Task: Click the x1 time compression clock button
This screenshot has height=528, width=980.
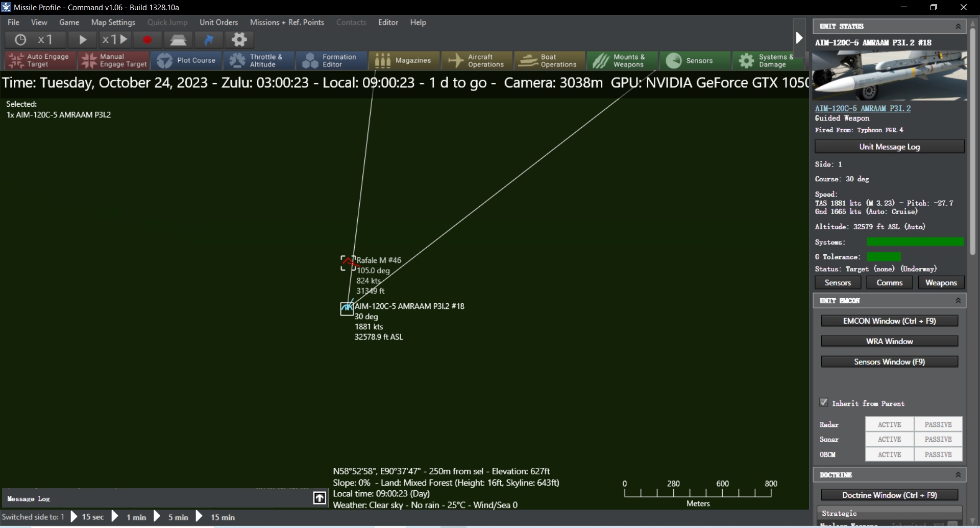Action: click(35, 39)
